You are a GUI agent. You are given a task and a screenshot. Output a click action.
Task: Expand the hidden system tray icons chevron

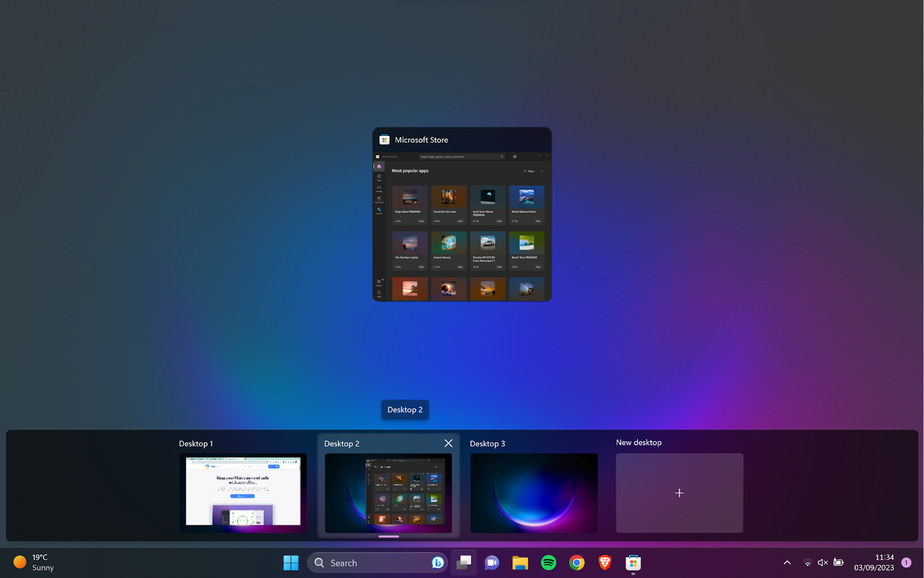(787, 563)
